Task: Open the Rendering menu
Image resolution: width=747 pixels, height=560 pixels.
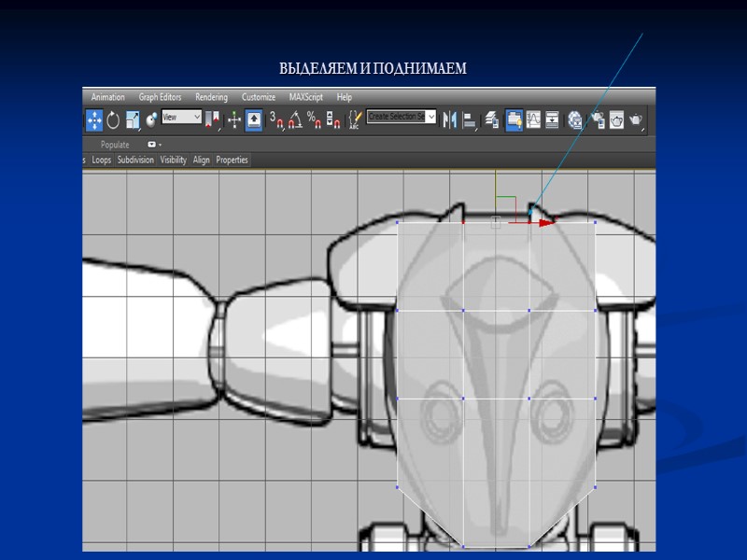Action: pyautogui.click(x=212, y=97)
